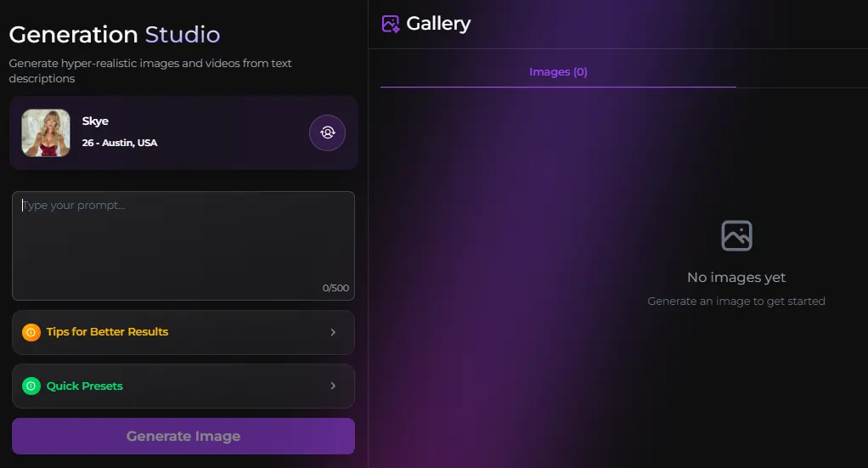This screenshot has height=468, width=868.
Task: Switch to the Images (0) tab
Action: (x=558, y=72)
